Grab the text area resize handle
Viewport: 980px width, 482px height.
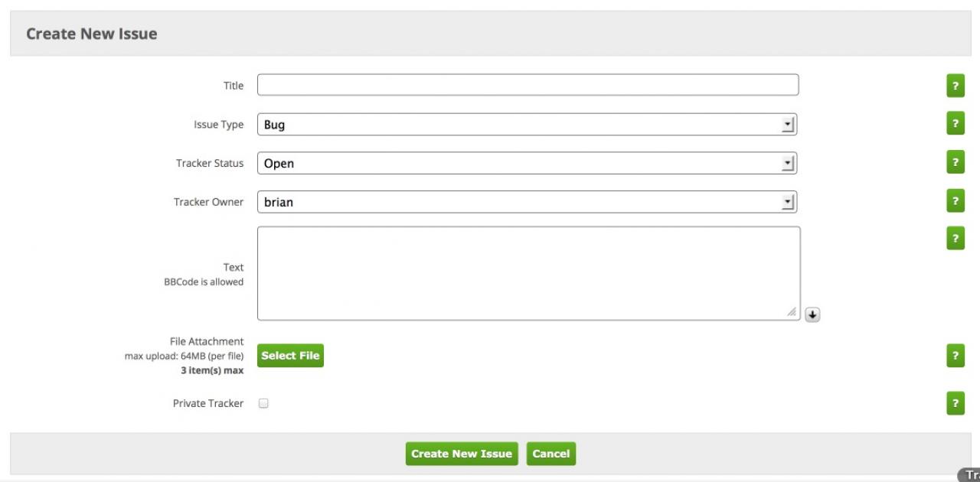792,312
